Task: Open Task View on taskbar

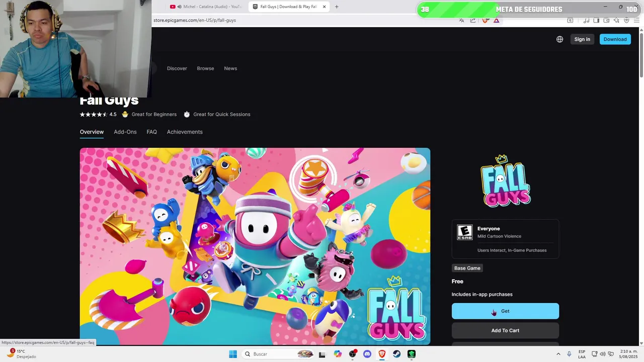Action: tap(322, 354)
